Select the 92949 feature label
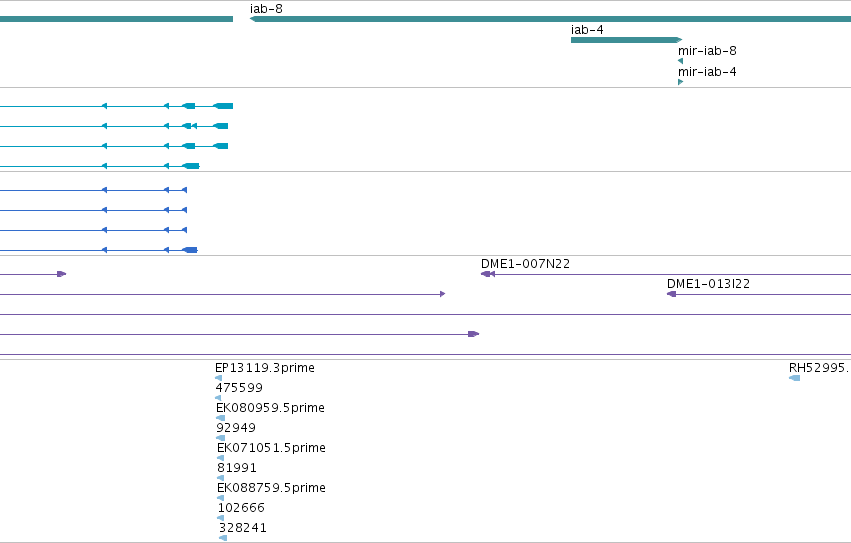 click(x=236, y=428)
